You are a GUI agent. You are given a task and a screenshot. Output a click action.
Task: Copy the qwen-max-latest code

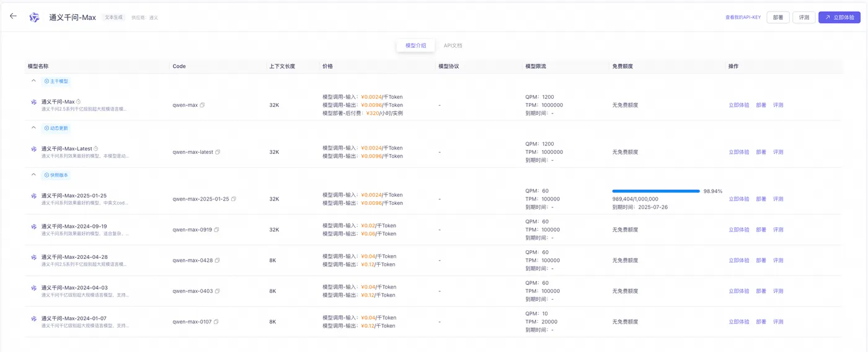pyautogui.click(x=218, y=152)
